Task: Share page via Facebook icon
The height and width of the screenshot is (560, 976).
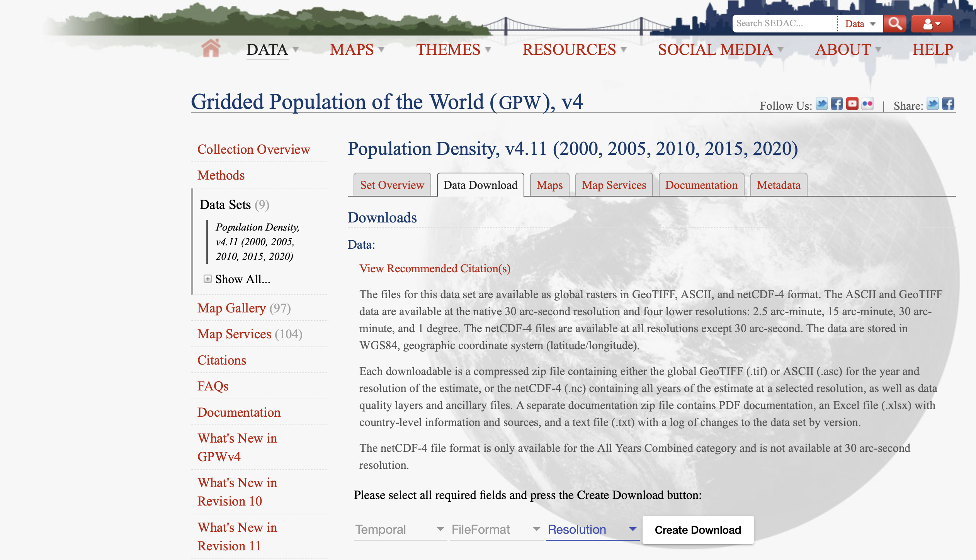Action: click(948, 104)
